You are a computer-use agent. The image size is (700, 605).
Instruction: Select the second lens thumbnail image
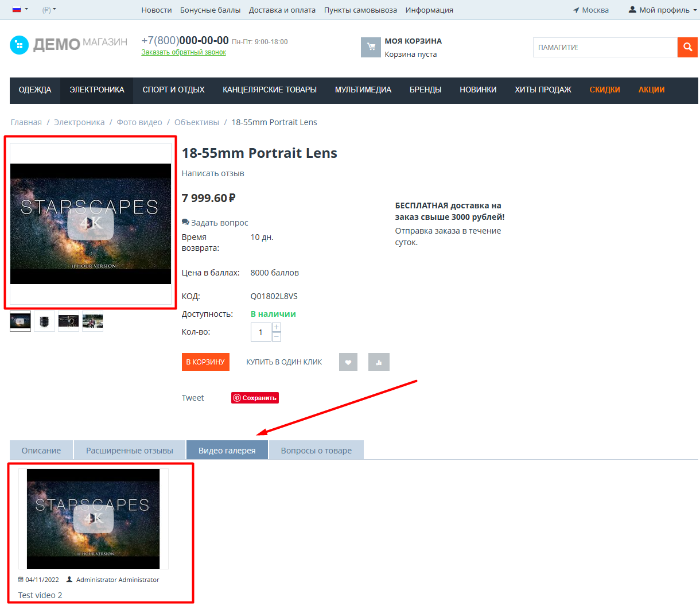pos(44,321)
